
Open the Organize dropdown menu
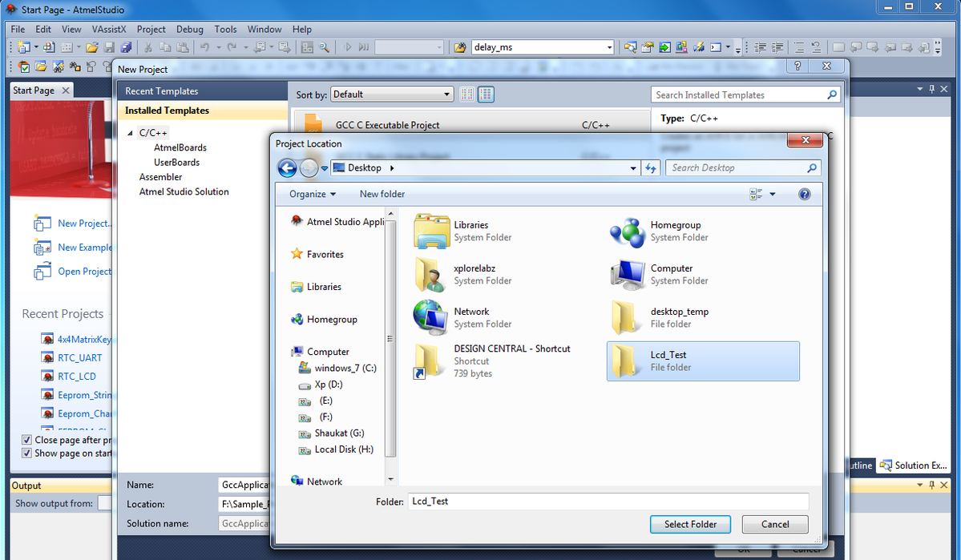coord(313,194)
